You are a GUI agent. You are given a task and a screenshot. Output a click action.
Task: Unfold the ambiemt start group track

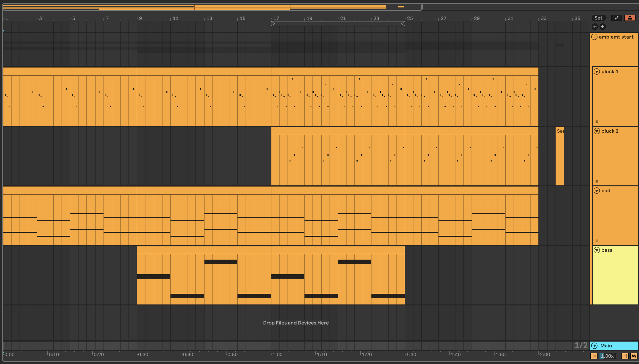(x=594, y=37)
